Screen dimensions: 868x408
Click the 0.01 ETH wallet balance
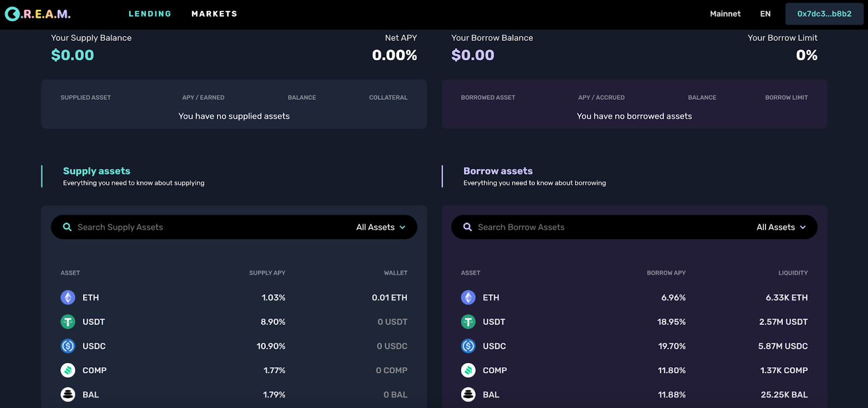(x=390, y=298)
